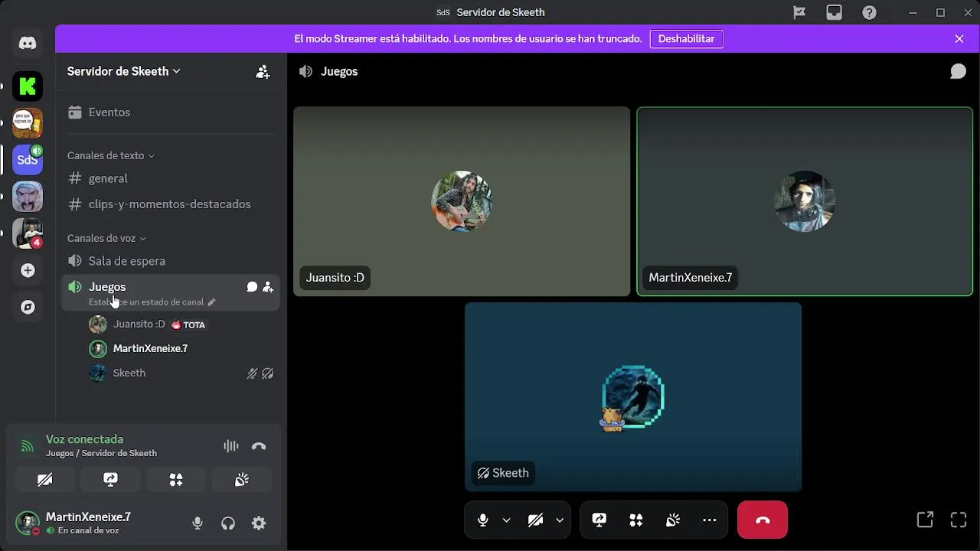Open clips-y-momentos-destacados channel
The image size is (980, 551).
click(x=171, y=204)
